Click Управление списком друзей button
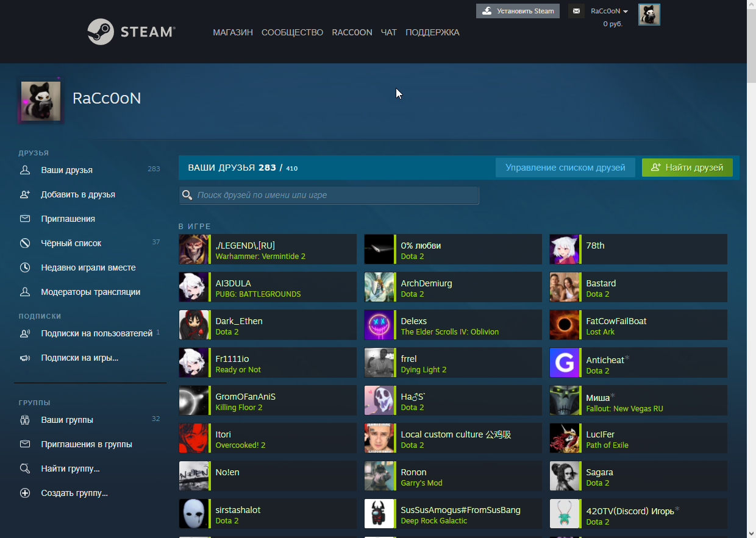This screenshot has width=756, height=538. pyautogui.click(x=565, y=168)
